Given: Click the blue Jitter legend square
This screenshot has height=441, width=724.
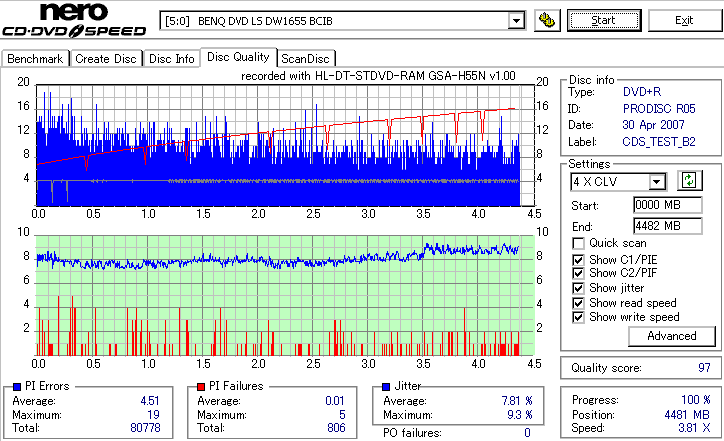Looking at the screenshot, I should click(386, 387).
